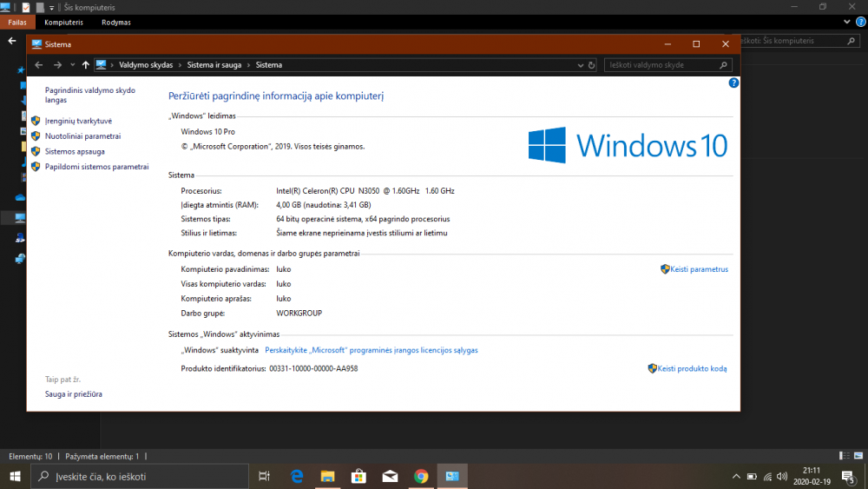
Task: Open Nuotoliniai parametrai link
Action: click(82, 136)
